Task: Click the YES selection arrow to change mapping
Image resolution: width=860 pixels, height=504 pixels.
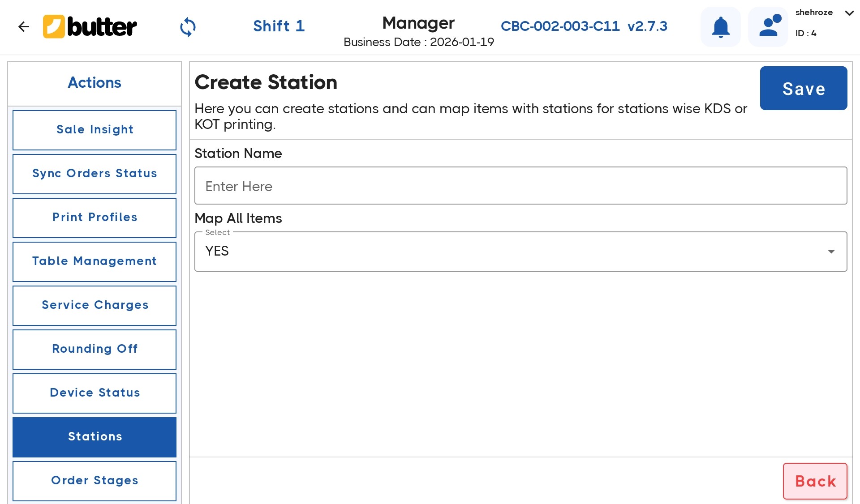Action: click(832, 252)
